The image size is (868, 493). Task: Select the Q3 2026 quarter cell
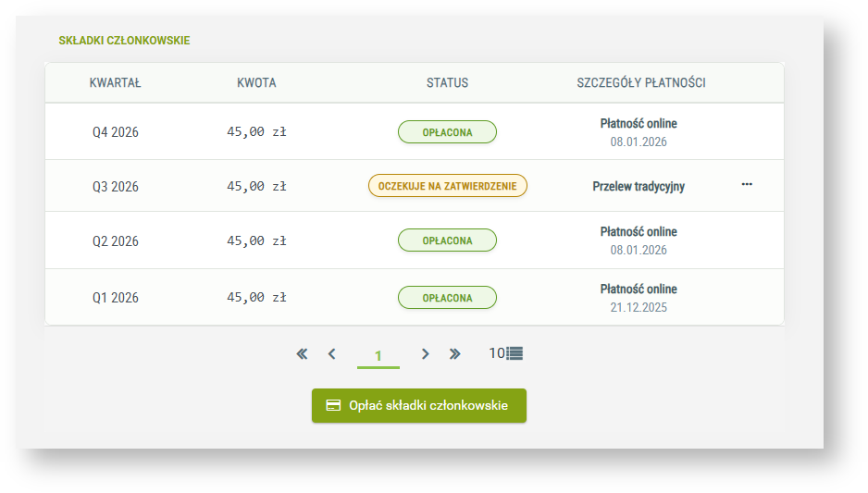point(115,187)
